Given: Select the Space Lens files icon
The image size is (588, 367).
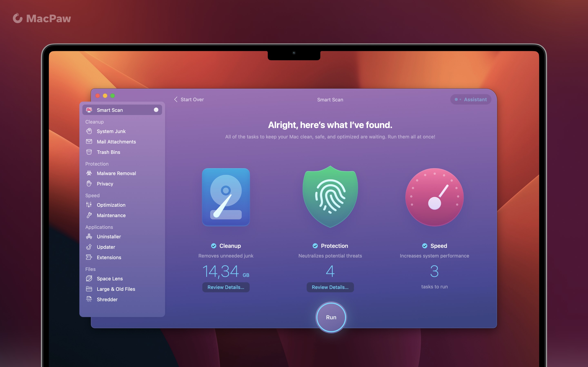Looking at the screenshot, I should point(88,278).
